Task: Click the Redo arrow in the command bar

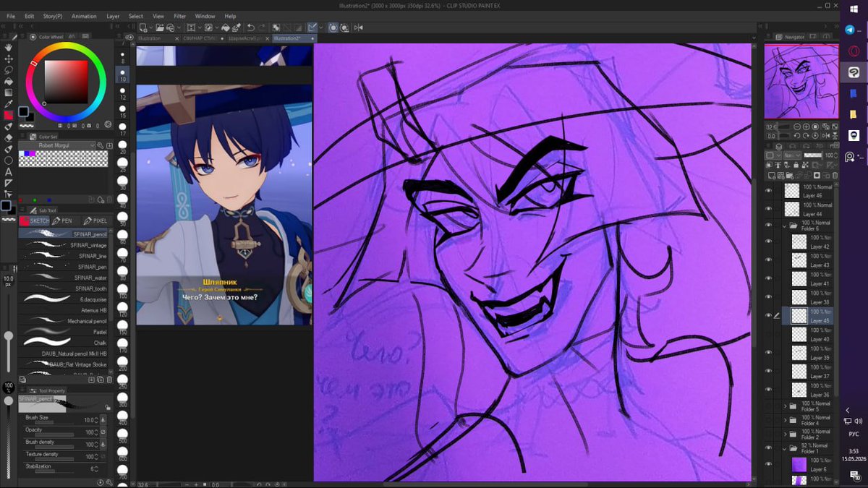Action: (x=262, y=27)
